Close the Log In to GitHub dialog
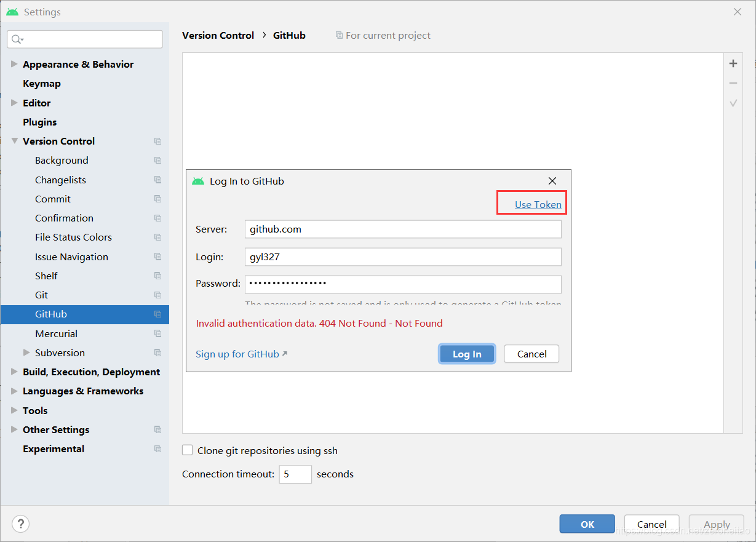 (x=552, y=181)
